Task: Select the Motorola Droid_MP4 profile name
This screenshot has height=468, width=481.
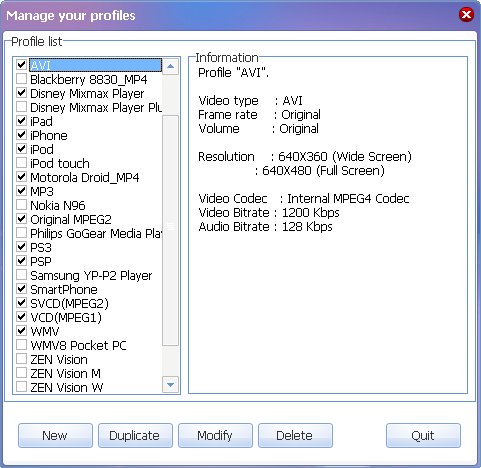Action: (x=84, y=178)
